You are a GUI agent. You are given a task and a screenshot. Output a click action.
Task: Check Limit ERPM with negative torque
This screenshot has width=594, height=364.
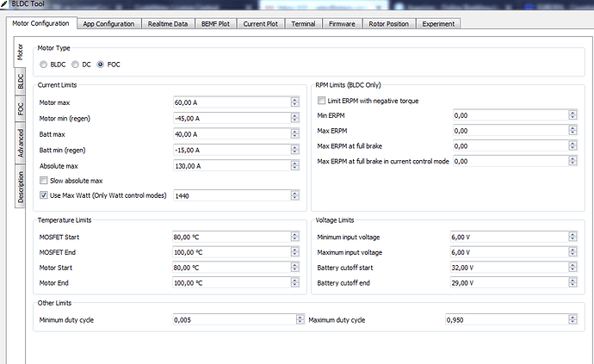[322, 101]
